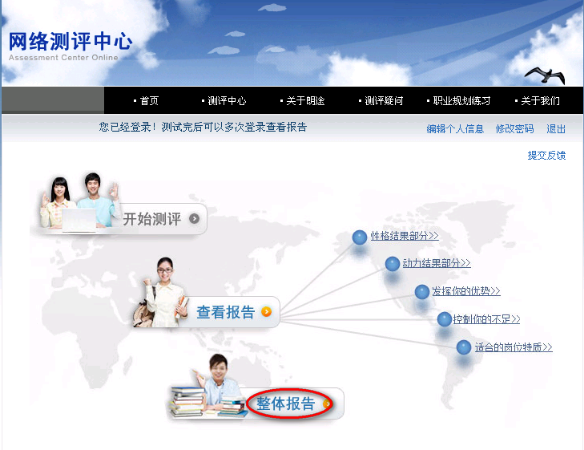Click the blue sphere next to 控制你的不足

[444, 319]
